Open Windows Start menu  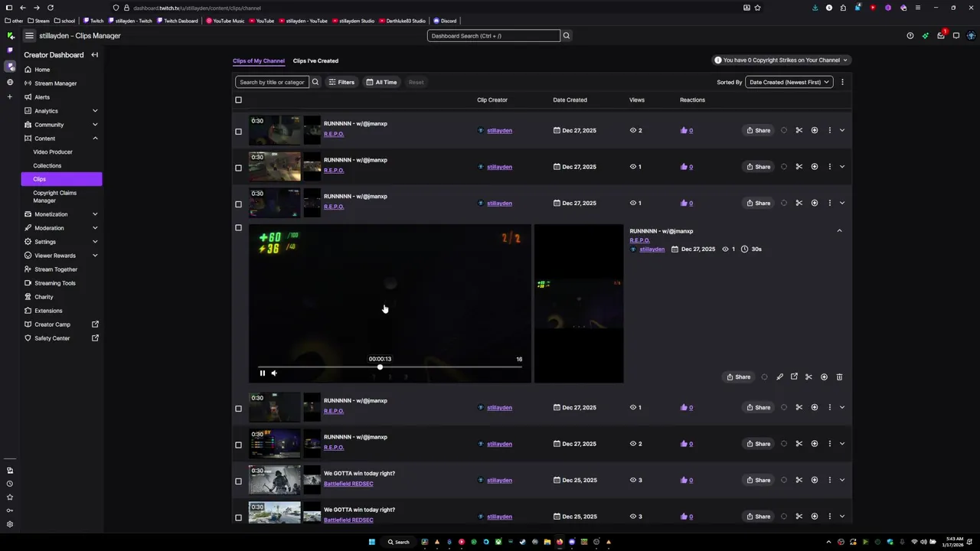click(x=372, y=542)
